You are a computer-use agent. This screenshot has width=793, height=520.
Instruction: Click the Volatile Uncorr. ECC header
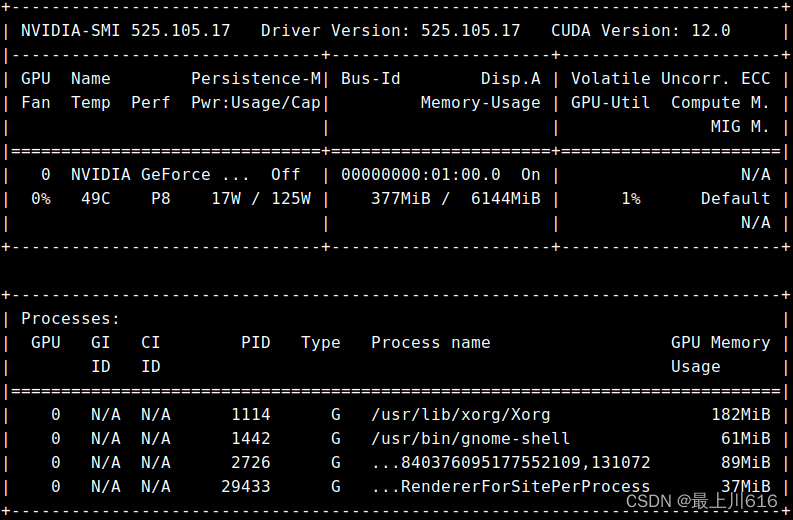671,78
